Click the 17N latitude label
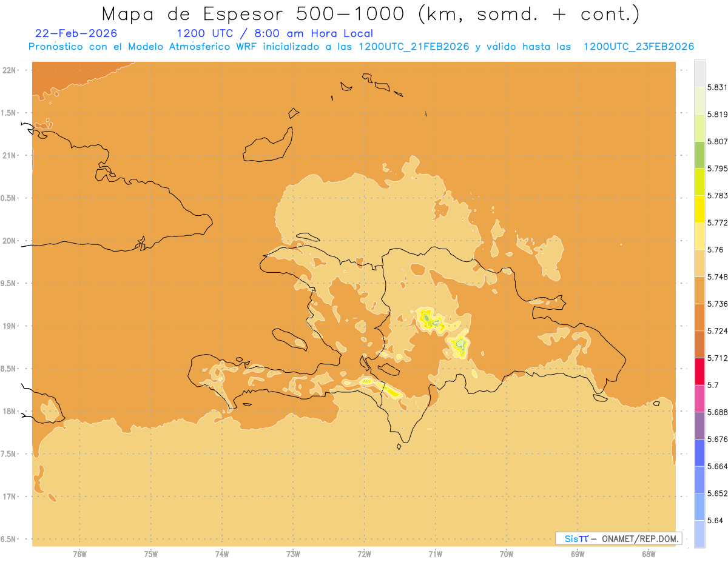This screenshot has width=728, height=562. coord(10,497)
